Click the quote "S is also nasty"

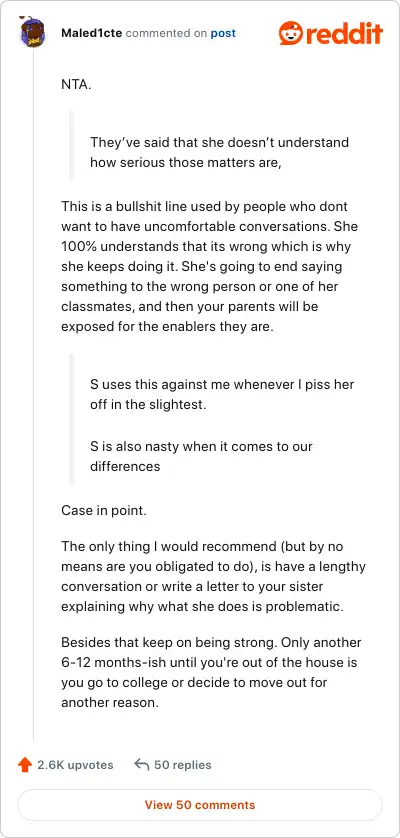[x=201, y=456]
